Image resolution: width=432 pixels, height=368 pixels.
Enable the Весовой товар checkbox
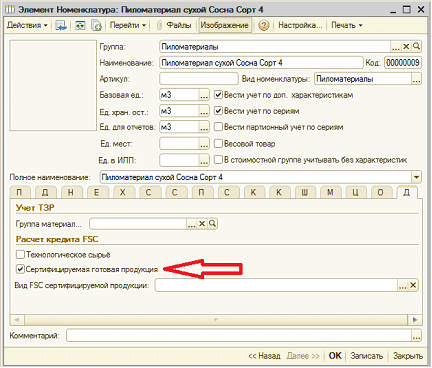click(x=218, y=143)
